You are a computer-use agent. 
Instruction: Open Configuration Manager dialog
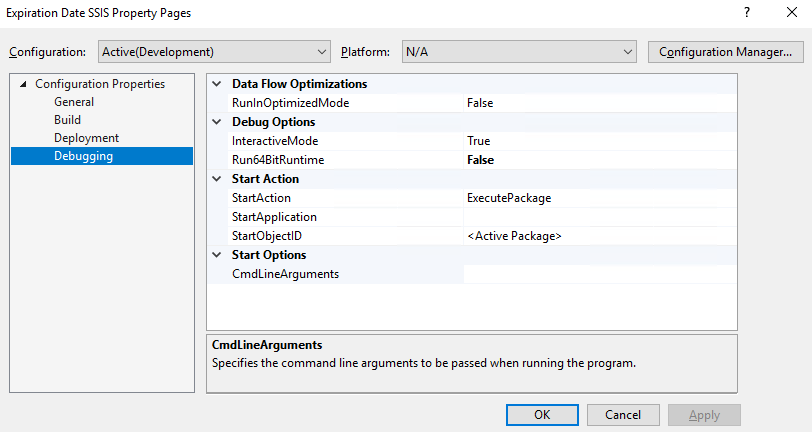[726, 52]
